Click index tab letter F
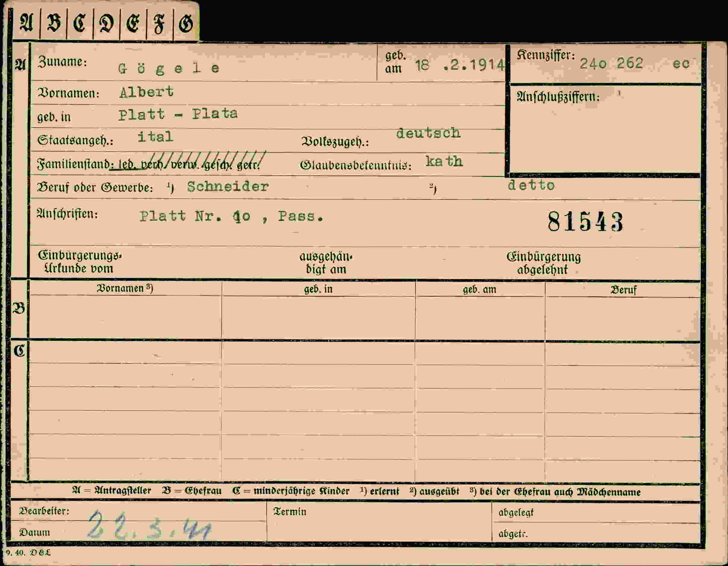Image resolution: width=728 pixels, height=566 pixels. [x=159, y=24]
